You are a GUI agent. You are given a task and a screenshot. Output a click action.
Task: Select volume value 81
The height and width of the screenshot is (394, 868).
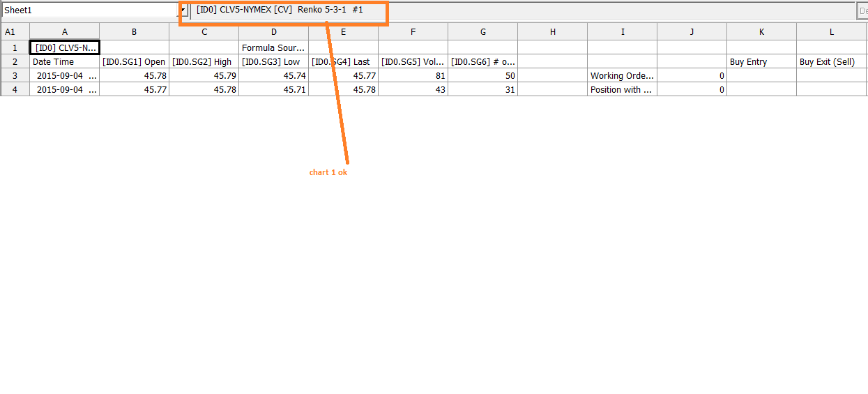point(413,75)
